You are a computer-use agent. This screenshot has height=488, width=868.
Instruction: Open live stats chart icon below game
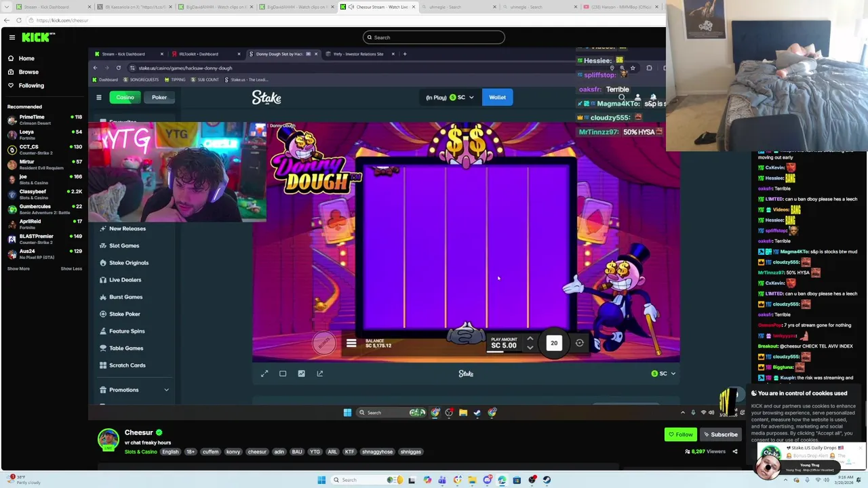point(301,373)
